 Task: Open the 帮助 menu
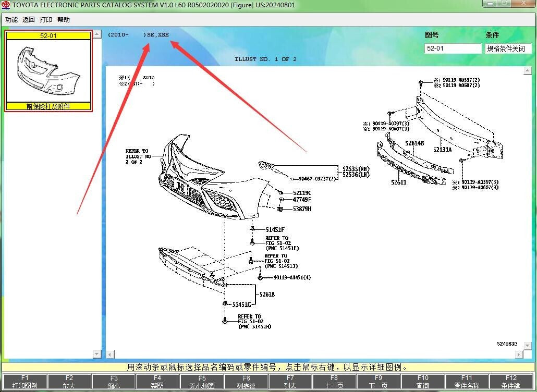coord(64,19)
